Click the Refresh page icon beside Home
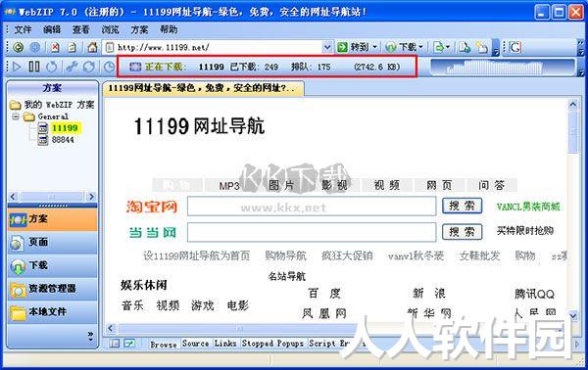 [72, 47]
